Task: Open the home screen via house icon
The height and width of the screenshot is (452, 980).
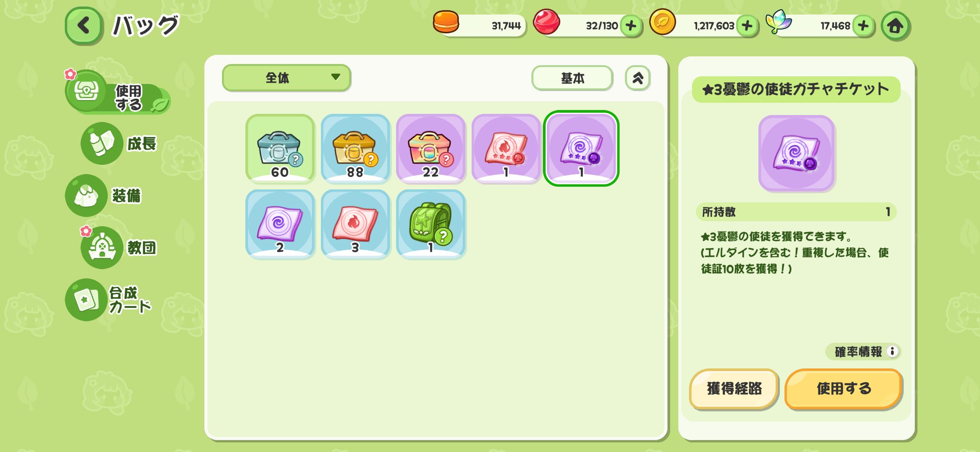Action: (x=895, y=26)
